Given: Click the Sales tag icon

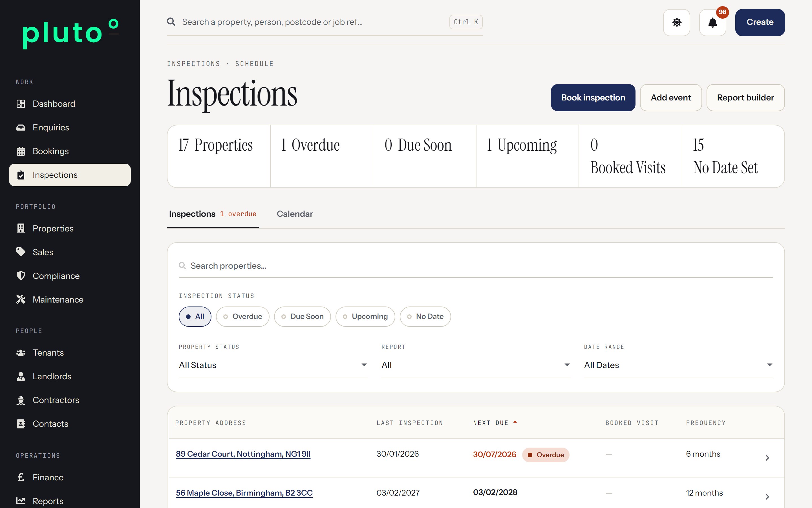Looking at the screenshot, I should [21, 252].
